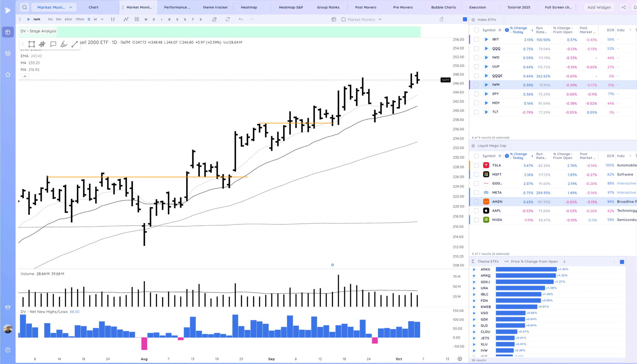Click the Add Widget button
This screenshot has height=364, width=637.
point(599,7)
